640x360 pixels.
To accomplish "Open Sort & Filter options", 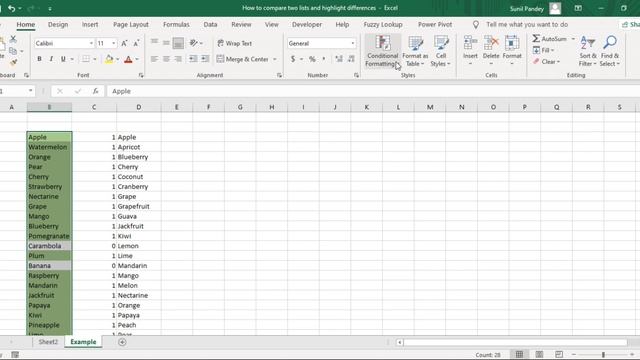I will [588, 51].
